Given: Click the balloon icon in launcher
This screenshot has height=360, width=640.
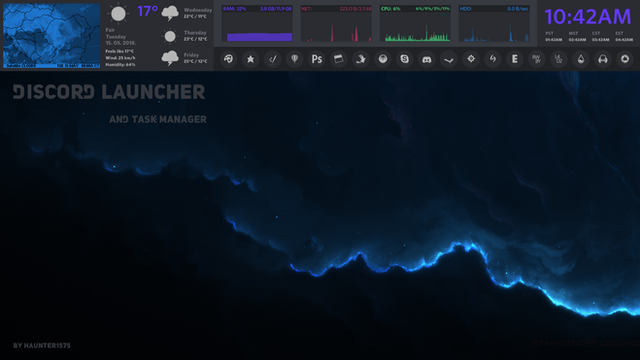Looking at the screenshot, I should pos(295,59).
